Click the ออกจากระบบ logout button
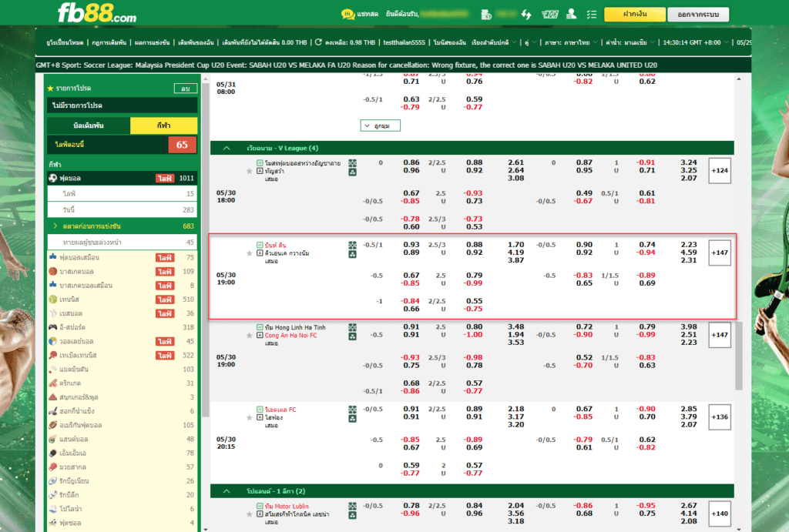This screenshot has width=789, height=532. point(698,15)
